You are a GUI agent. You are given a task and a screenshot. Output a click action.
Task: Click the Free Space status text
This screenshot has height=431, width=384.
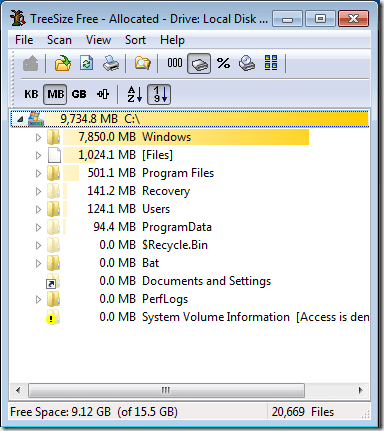[x=94, y=412]
